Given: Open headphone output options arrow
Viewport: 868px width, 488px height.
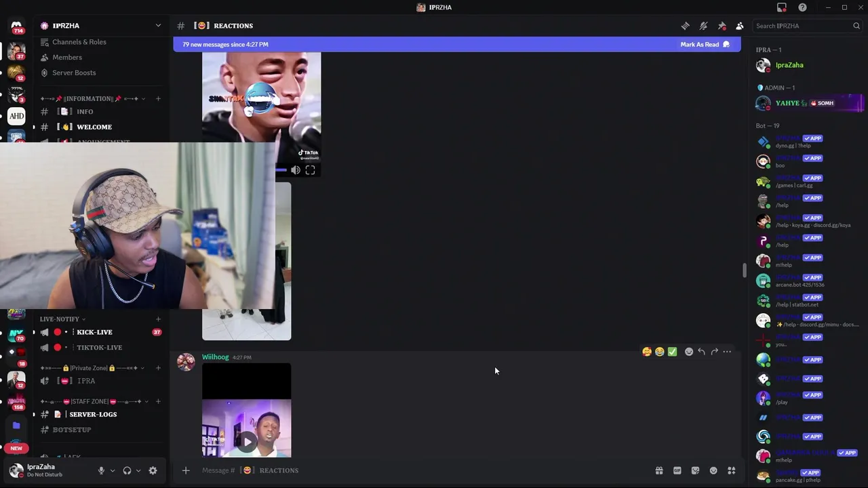Looking at the screenshot, I should click(x=138, y=470).
